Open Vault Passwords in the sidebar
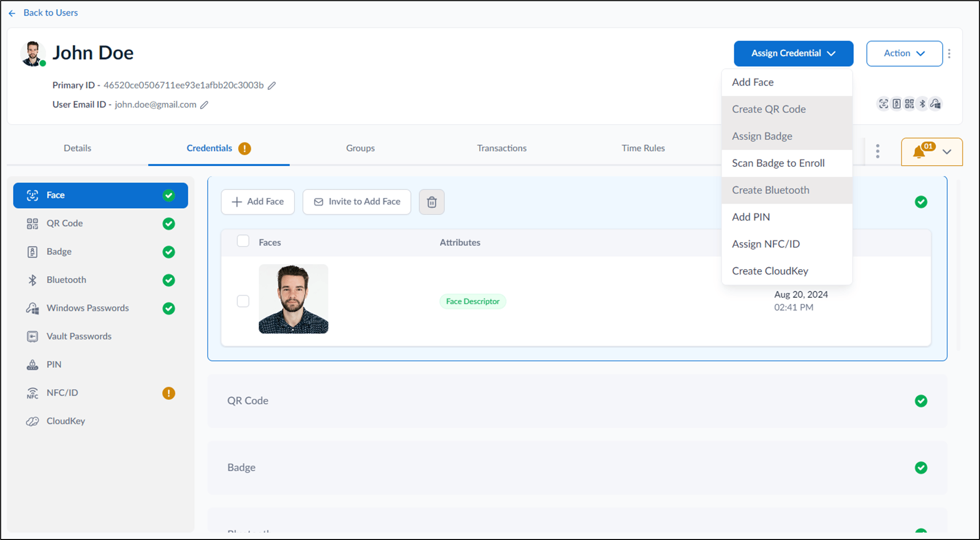980x540 pixels. tap(100, 337)
